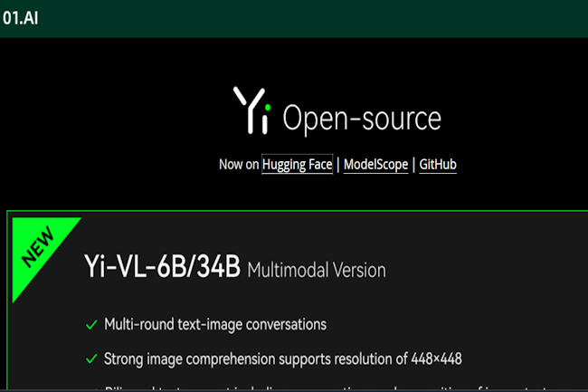The width and height of the screenshot is (588, 392).
Task: Click the Multi-round text-image conversations line
Action: tap(215, 324)
